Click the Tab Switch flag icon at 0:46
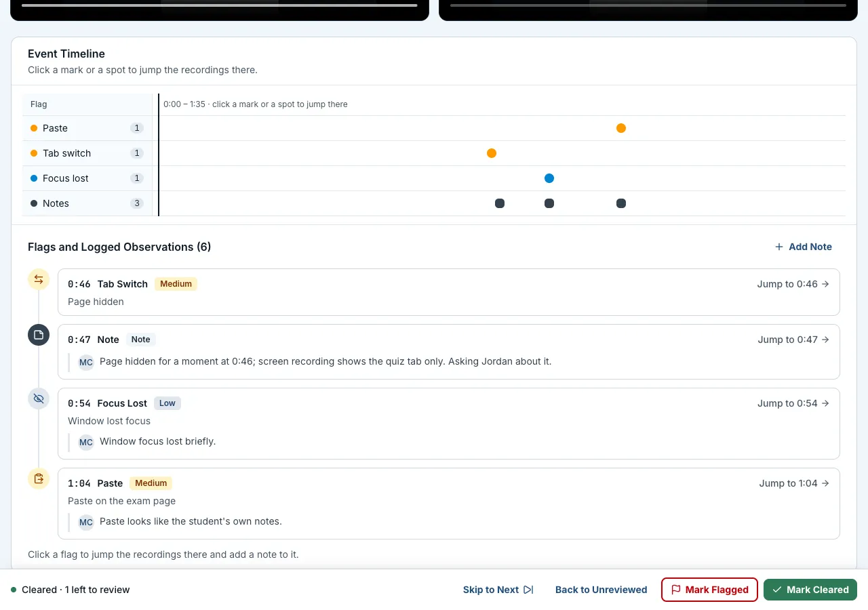The width and height of the screenshot is (868, 610). click(x=39, y=279)
